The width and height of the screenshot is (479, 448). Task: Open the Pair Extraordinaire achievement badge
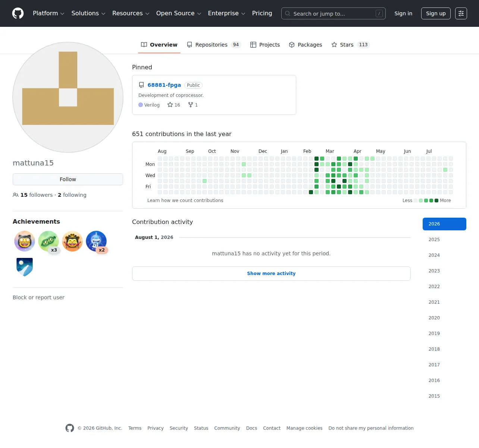(48, 241)
